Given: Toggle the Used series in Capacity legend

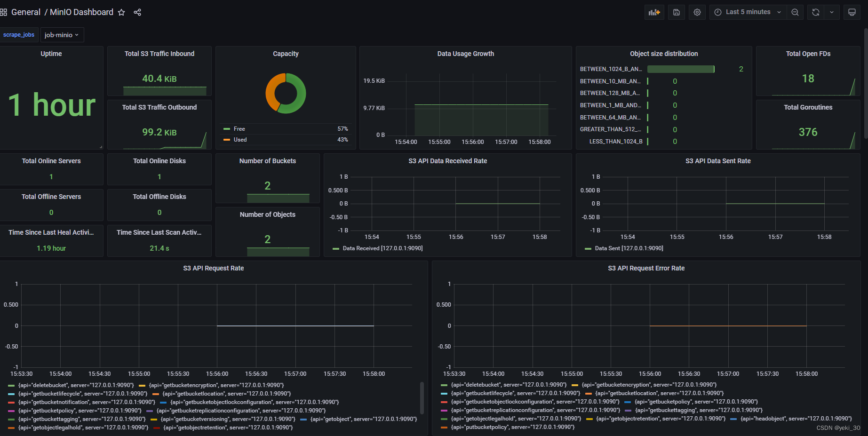Looking at the screenshot, I should click(240, 140).
